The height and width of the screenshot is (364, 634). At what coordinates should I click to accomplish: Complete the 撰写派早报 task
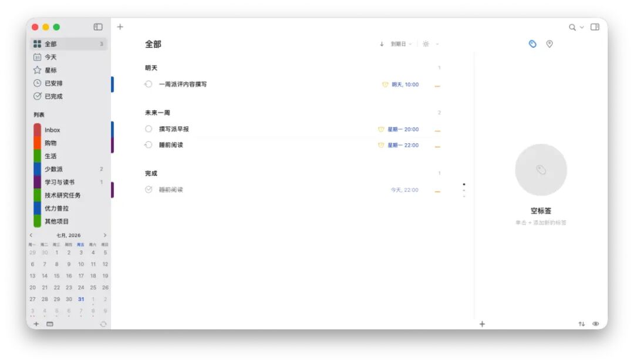tap(149, 129)
